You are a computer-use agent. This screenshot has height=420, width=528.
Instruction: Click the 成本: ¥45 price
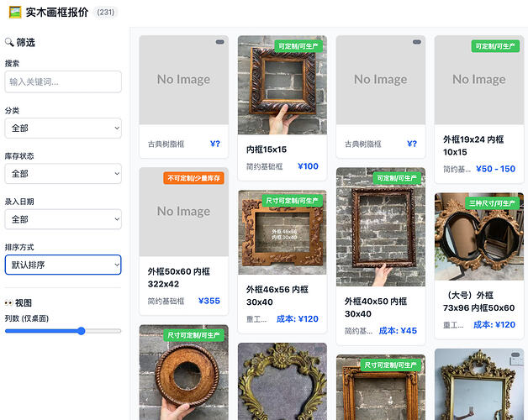click(x=398, y=331)
